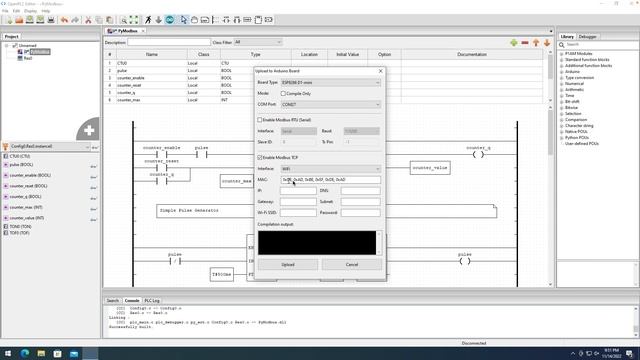
Task: Select the Project tab
Action: (11, 37)
